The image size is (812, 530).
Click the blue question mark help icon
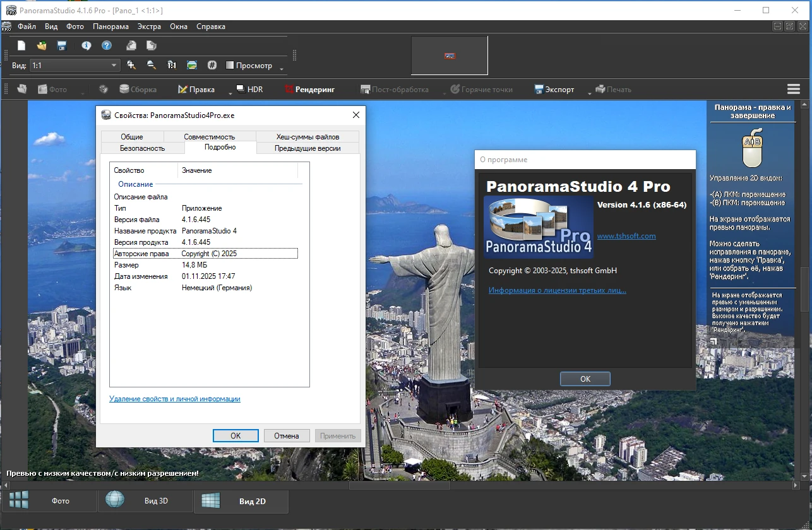click(x=107, y=45)
